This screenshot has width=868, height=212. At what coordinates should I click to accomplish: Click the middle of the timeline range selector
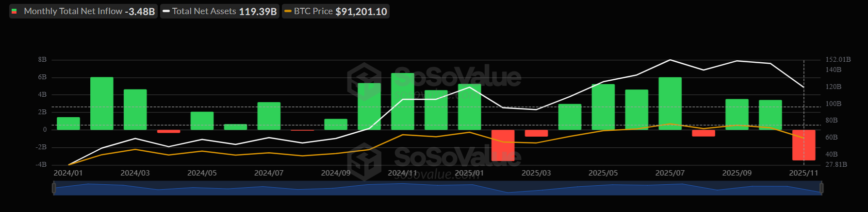click(x=437, y=188)
